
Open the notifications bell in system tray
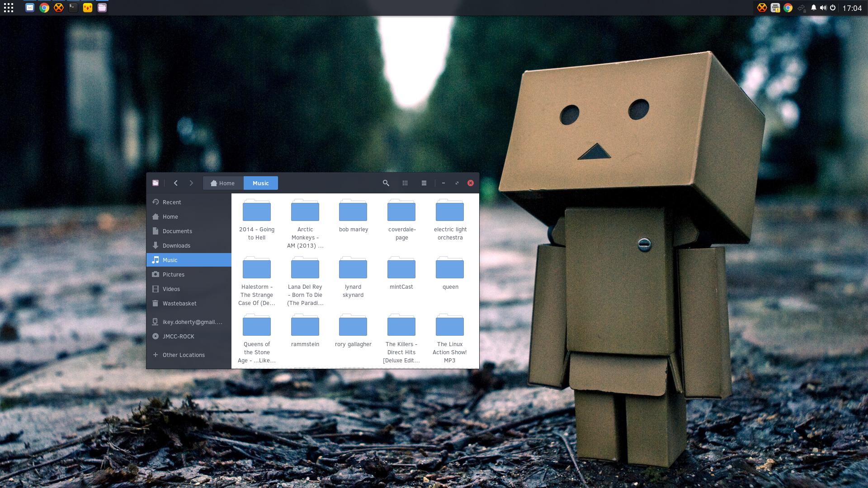814,8
